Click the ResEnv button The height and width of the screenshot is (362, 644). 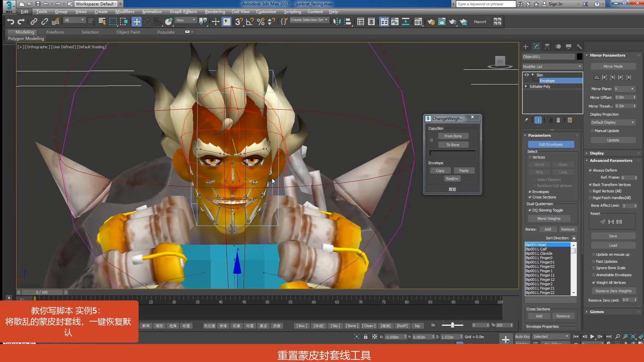pyautogui.click(x=452, y=179)
